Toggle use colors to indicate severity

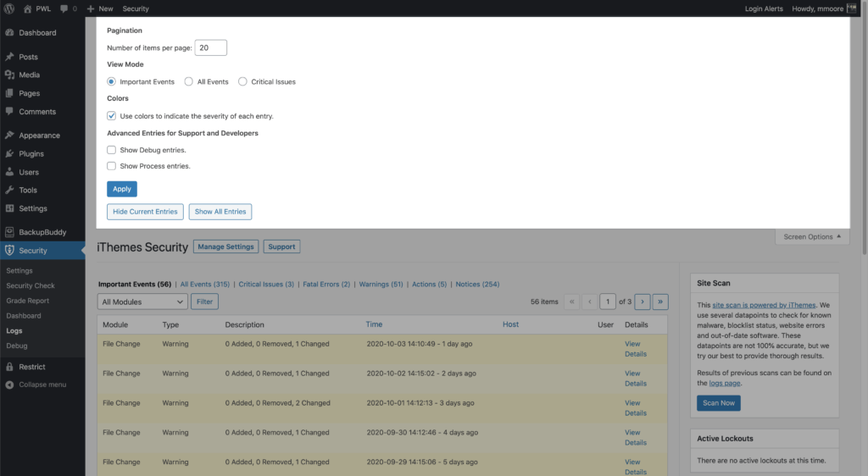(111, 115)
